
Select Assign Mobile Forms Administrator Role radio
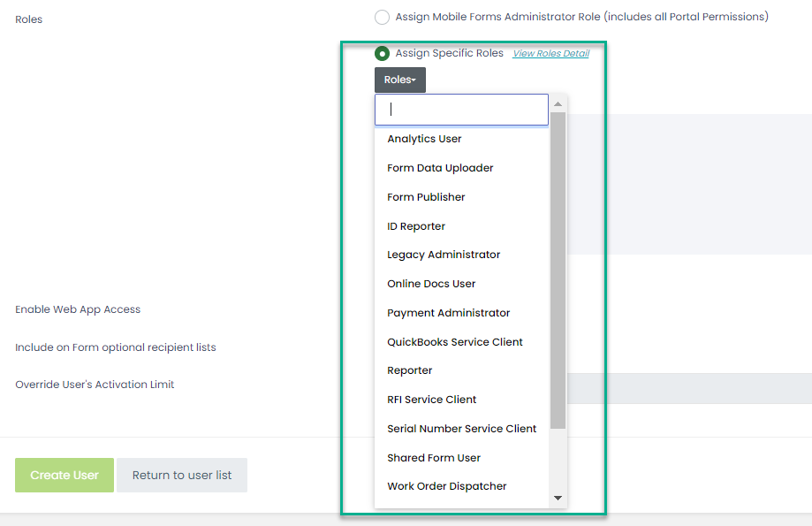point(383,17)
